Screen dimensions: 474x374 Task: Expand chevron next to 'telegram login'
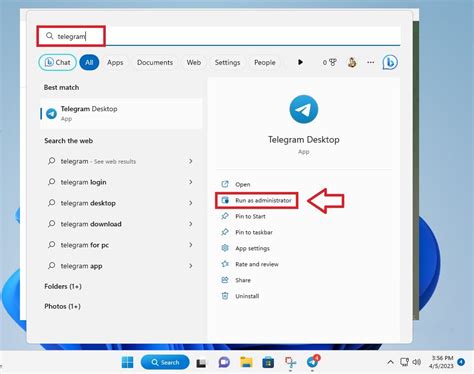191,182
